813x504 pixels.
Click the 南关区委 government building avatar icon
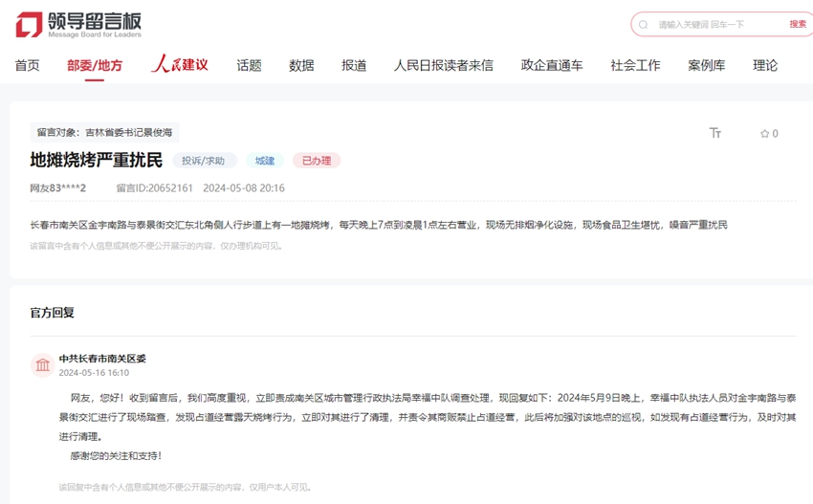(42, 365)
